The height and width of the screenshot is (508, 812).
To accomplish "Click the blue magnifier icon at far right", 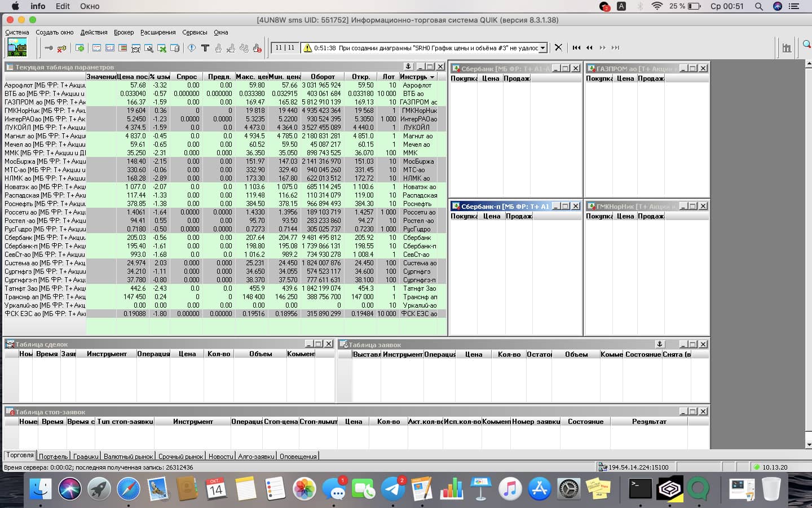I will (x=807, y=44).
